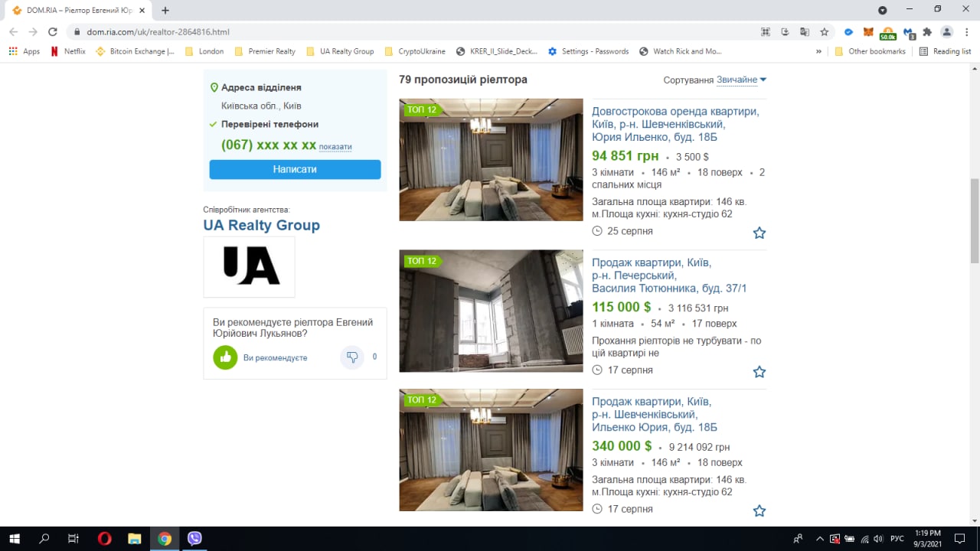Click the browser forward arrow
The width and height of the screenshot is (980, 551).
(33, 31)
